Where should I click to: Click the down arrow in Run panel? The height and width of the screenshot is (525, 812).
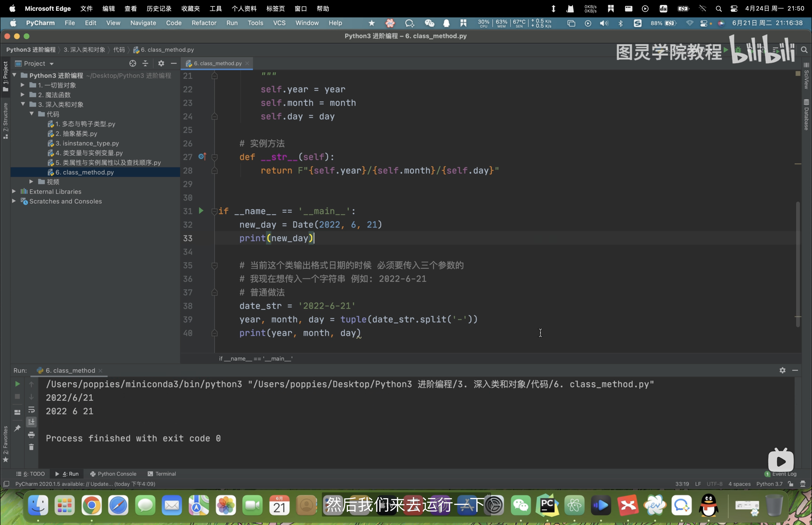(x=31, y=396)
